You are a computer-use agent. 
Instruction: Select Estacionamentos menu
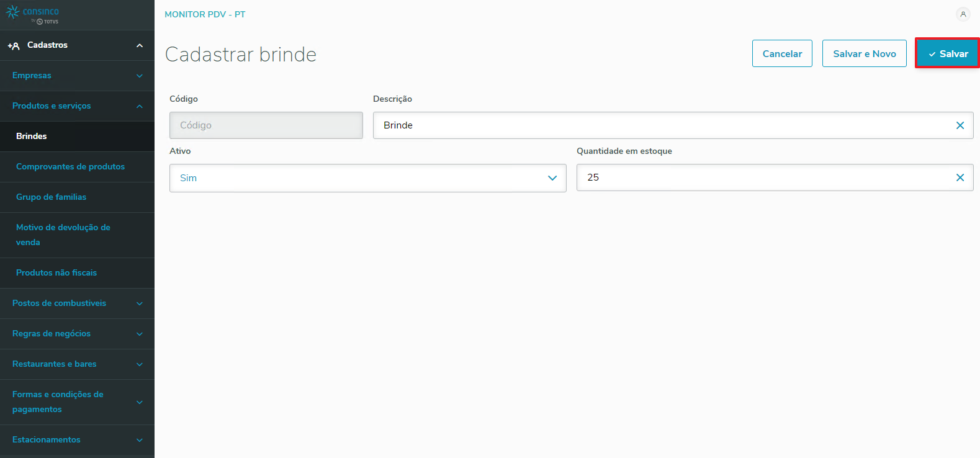(x=77, y=440)
